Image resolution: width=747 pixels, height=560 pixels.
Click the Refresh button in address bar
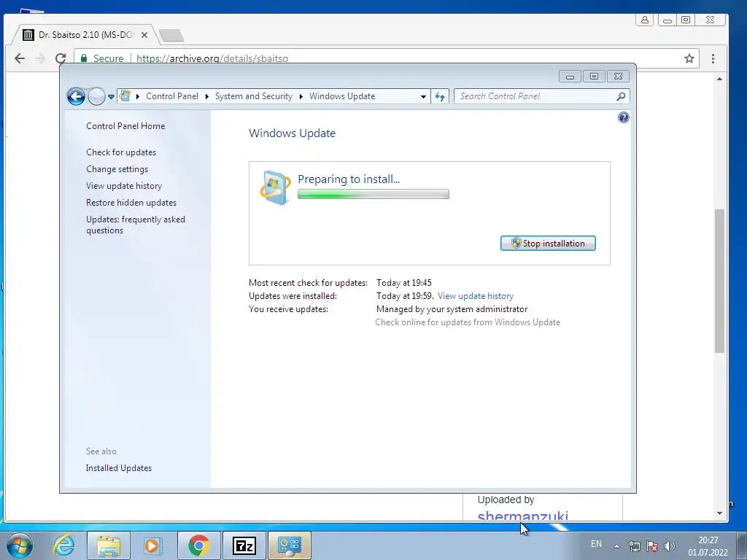440,97
